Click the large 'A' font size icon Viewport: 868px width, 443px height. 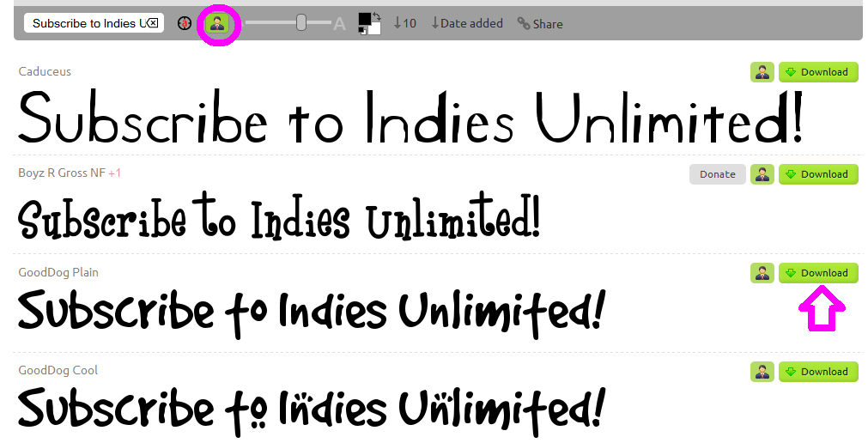[339, 24]
